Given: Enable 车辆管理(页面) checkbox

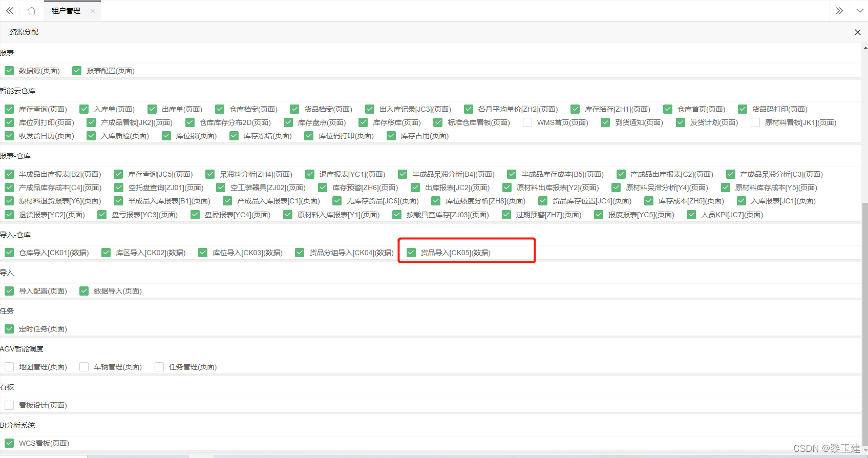Looking at the screenshot, I should [84, 367].
